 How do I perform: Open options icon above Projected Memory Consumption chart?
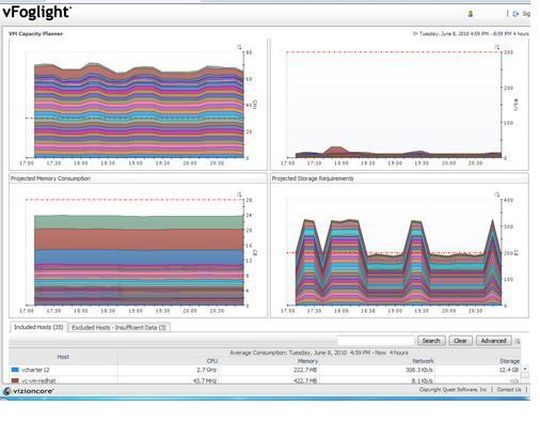click(x=239, y=195)
